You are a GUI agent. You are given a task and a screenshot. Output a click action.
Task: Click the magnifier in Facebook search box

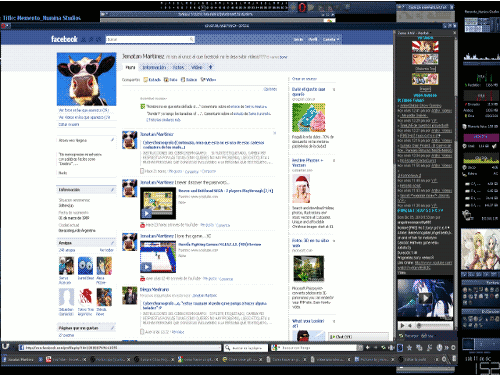(192, 39)
